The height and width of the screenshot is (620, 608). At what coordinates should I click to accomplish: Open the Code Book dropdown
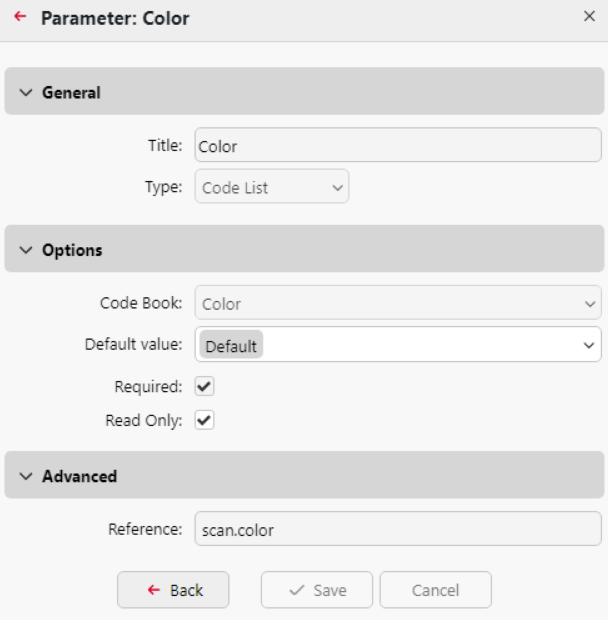398,304
